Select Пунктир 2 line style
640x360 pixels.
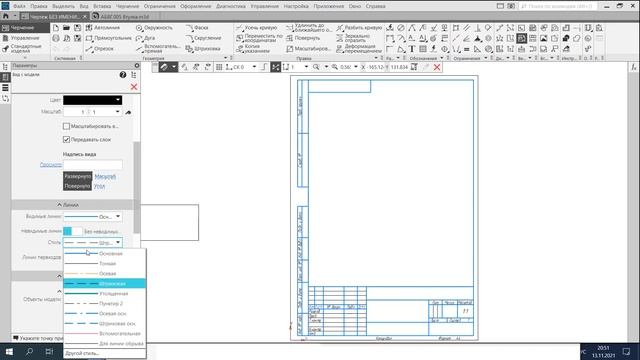click(x=104, y=304)
